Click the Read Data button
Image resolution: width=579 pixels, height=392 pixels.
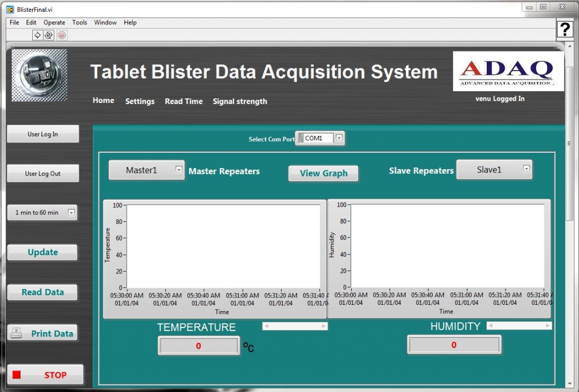coord(42,292)
